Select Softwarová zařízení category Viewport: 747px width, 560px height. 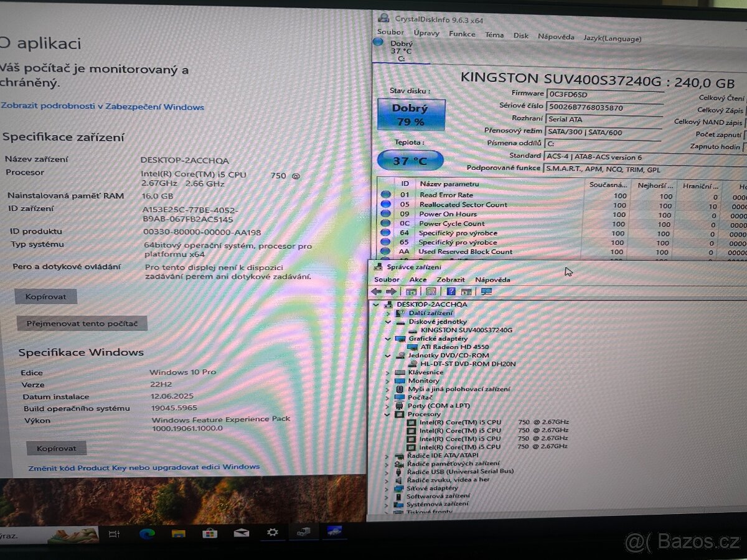[x=438, y=497]
